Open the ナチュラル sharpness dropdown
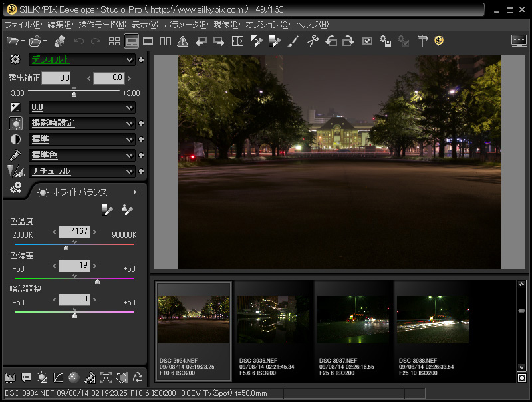 point(81,172)
